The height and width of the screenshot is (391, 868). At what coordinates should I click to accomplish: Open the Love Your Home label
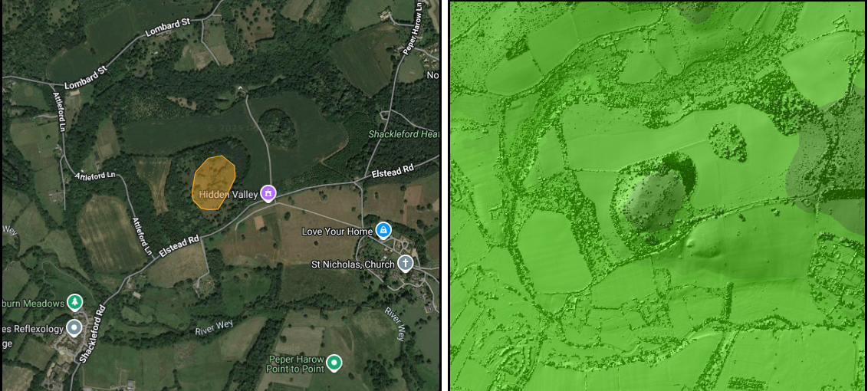click(337, 231)
